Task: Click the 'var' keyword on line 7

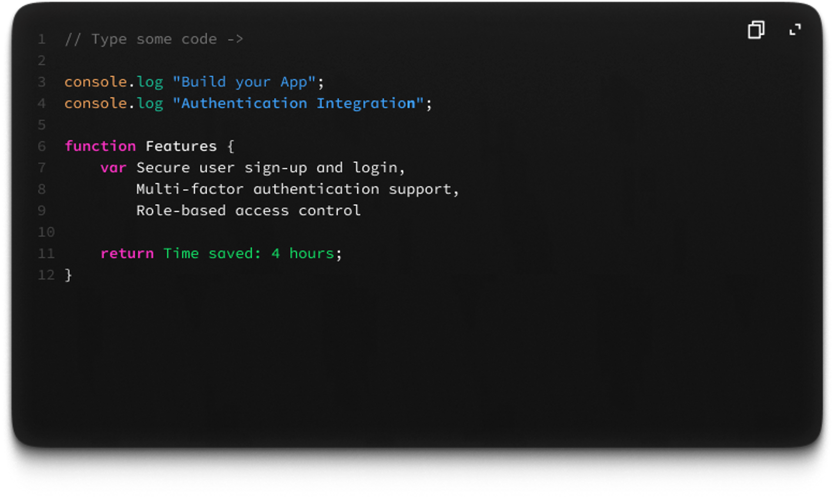Action: coord(114,168)
